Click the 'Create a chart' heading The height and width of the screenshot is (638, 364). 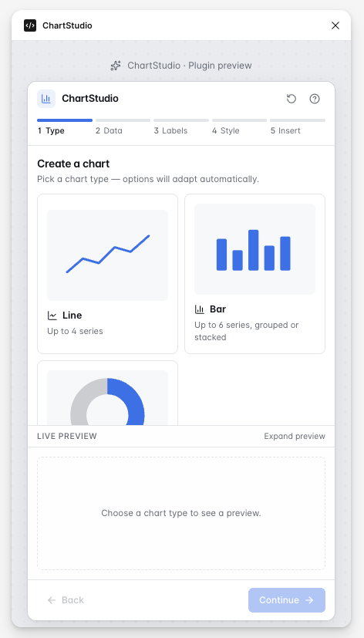73,164
